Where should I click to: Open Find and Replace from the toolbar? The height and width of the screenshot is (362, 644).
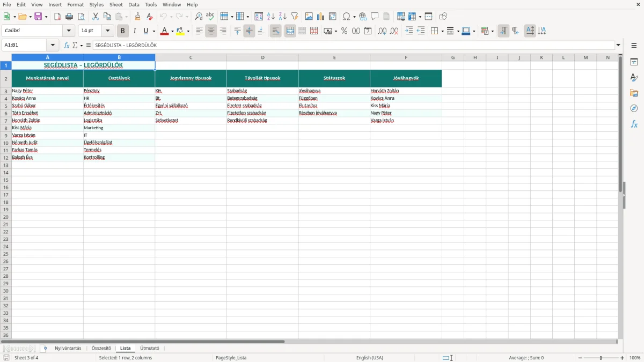coord(199,17)
